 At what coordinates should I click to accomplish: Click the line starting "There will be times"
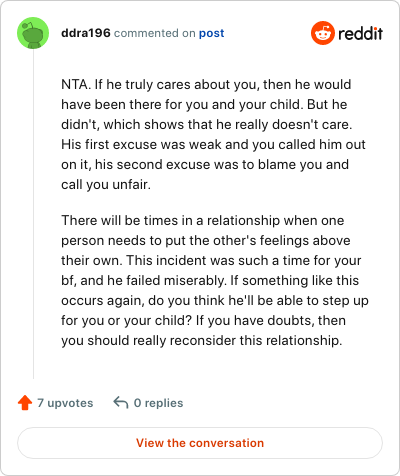click(203, 220)
